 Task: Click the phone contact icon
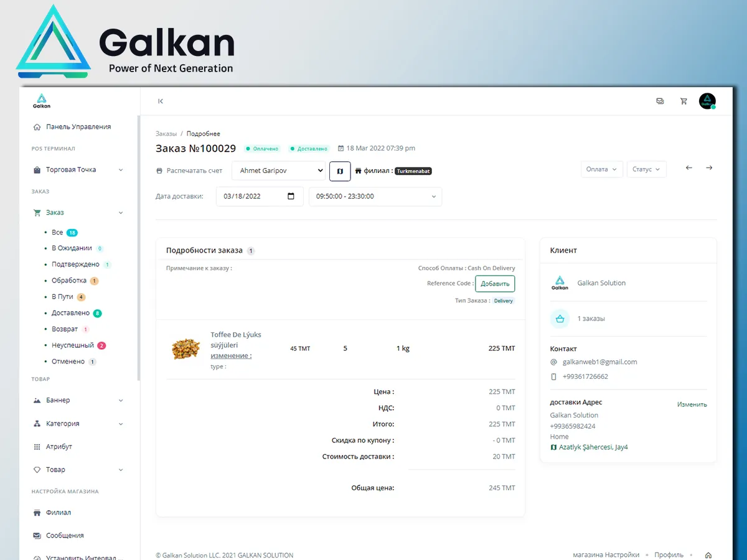click(553, 376)
